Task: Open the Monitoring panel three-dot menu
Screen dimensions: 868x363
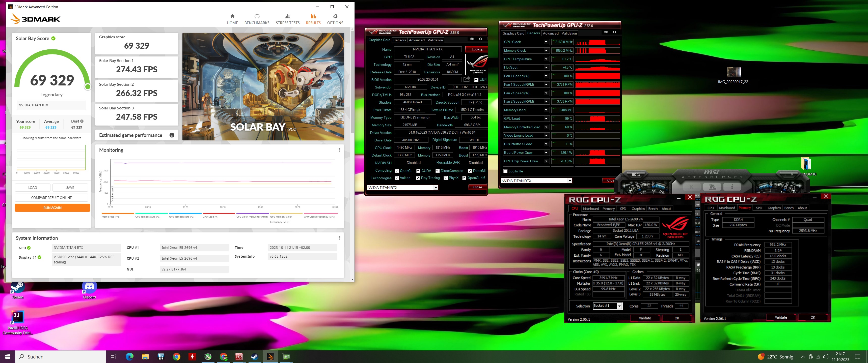Action: pos(339,150)
